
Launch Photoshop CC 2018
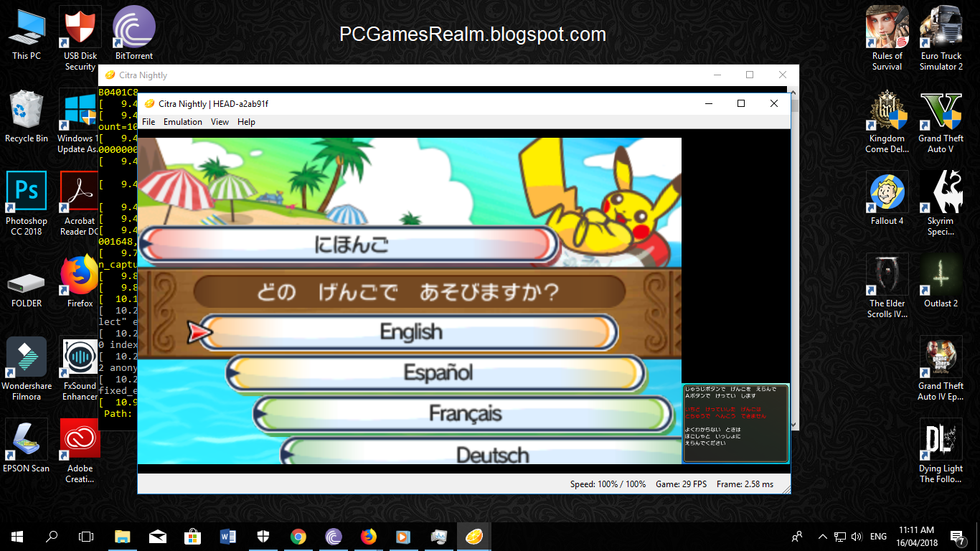(x=27, y=203)
